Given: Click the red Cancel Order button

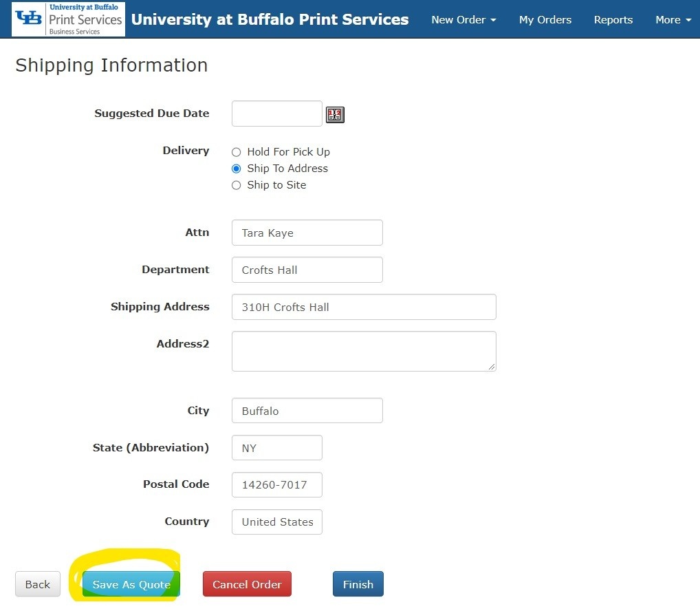Looking at the screenshot, I should [x=247, y=584].
